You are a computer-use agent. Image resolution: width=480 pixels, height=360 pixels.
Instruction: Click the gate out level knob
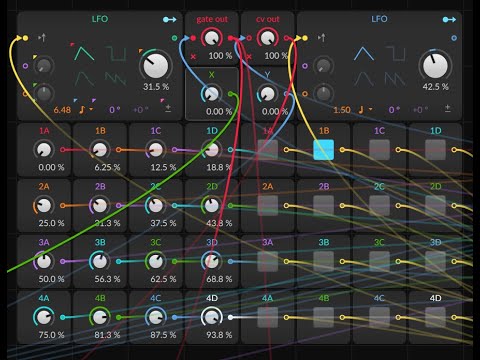(x=212, y=38)
